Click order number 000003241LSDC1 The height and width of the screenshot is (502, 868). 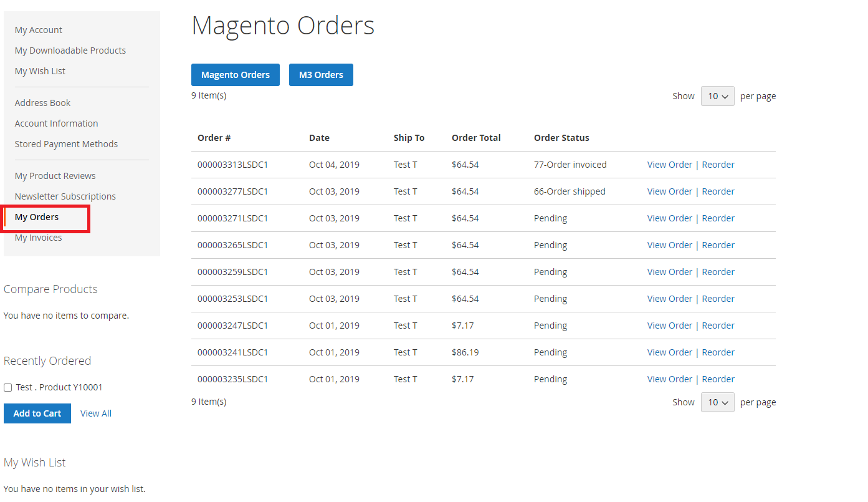[x=232, y=352]
